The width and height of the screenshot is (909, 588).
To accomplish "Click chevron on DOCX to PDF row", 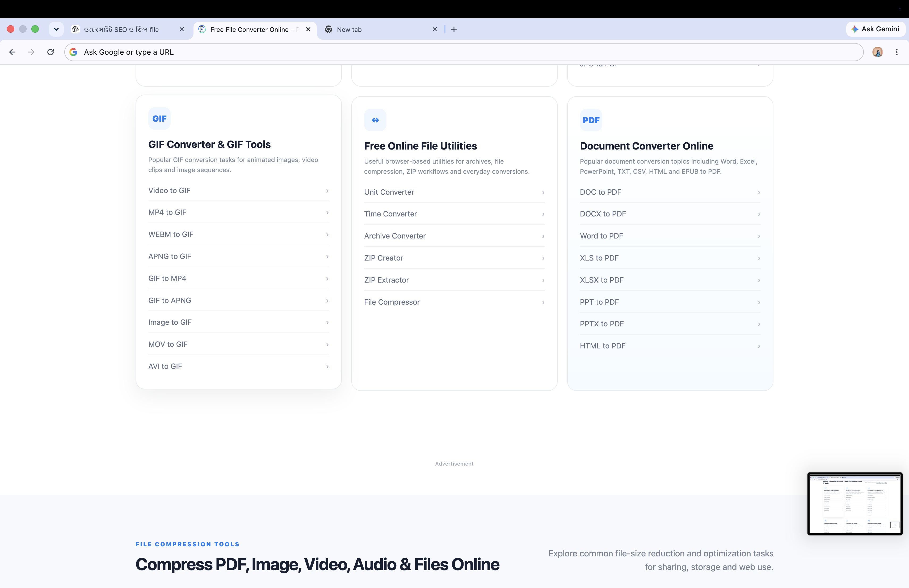I will (759, 214).
